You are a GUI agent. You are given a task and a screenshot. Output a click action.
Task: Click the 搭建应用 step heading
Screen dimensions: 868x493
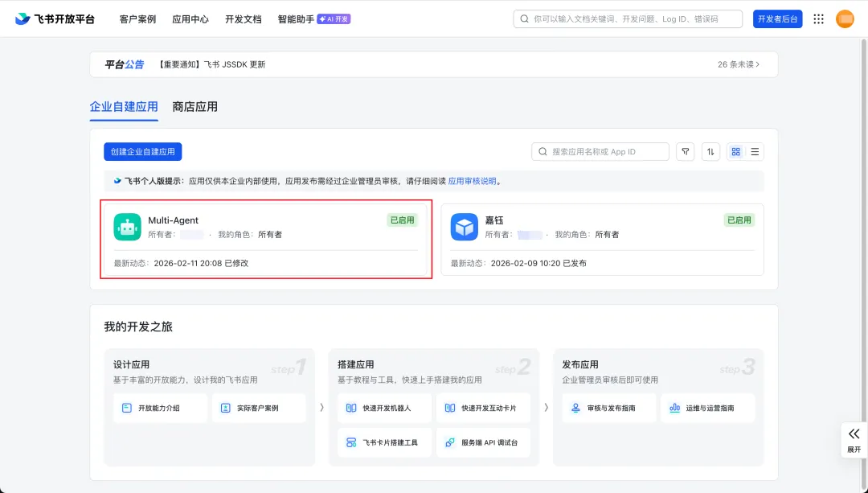click(x=356, y=364)
